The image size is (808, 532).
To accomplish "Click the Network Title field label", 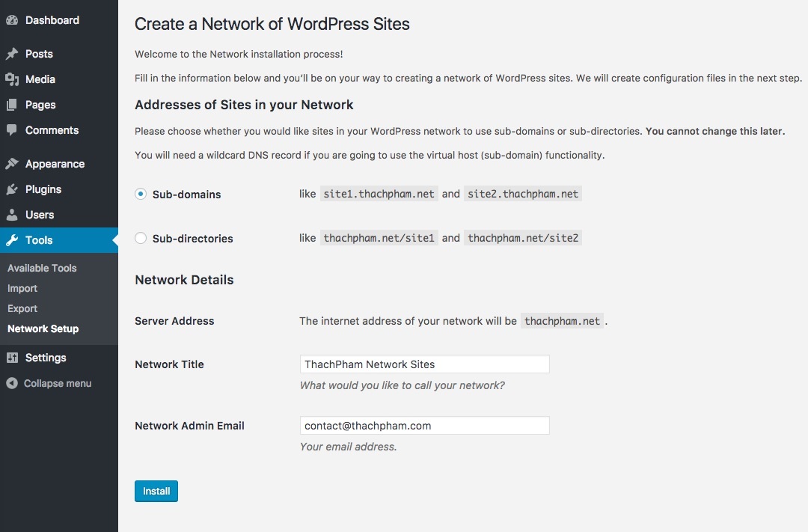I will coord(170,364).
